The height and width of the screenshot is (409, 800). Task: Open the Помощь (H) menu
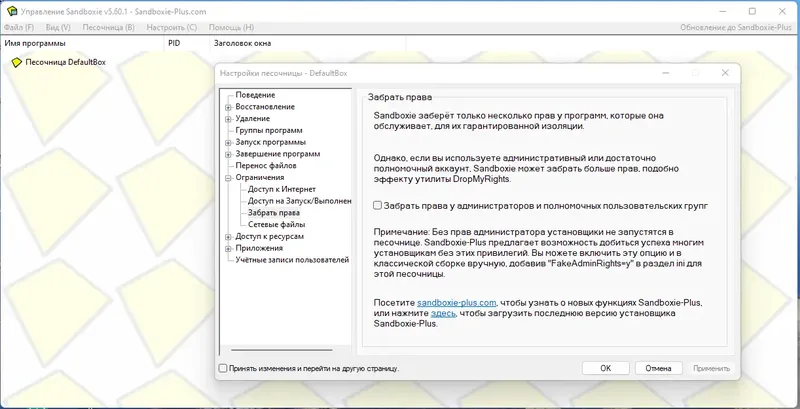tap(231, 28)
